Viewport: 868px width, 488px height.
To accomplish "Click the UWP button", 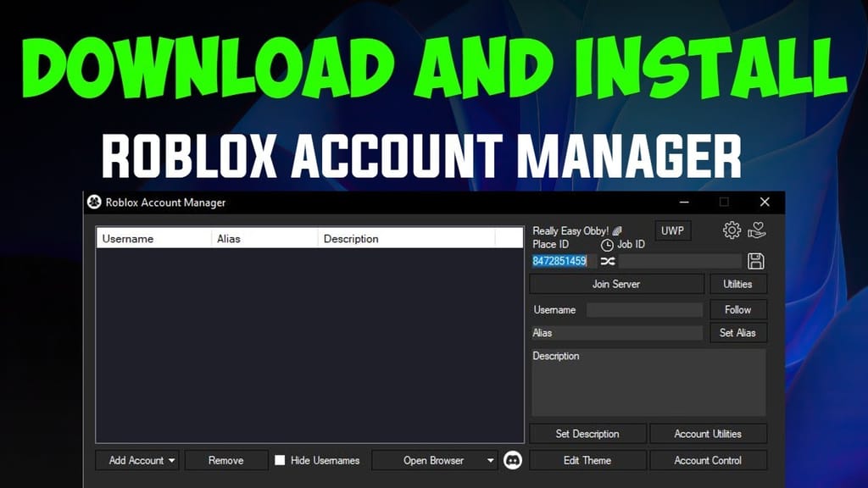I will [x=672, y=230].
